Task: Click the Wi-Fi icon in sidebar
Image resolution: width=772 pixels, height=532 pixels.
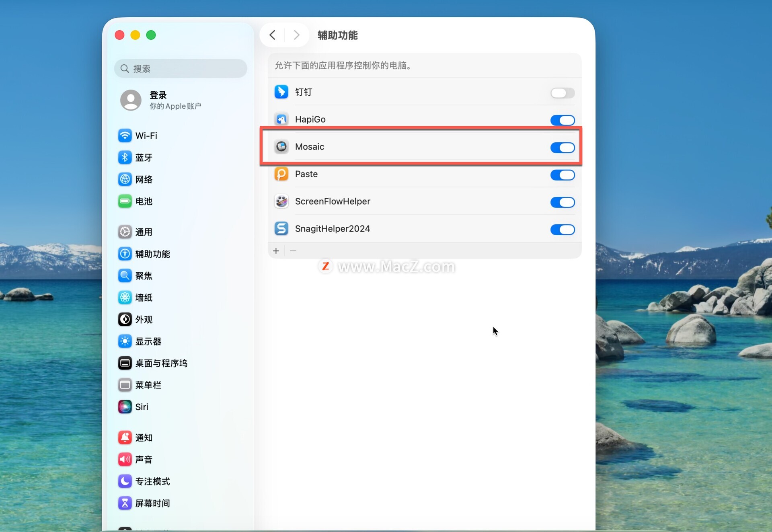Action: coord(125,136)
